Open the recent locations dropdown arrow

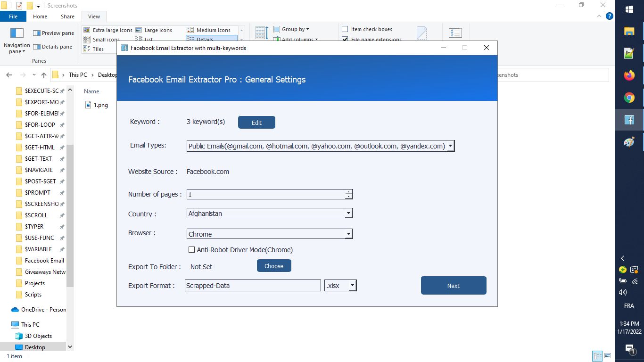[34, 75]
